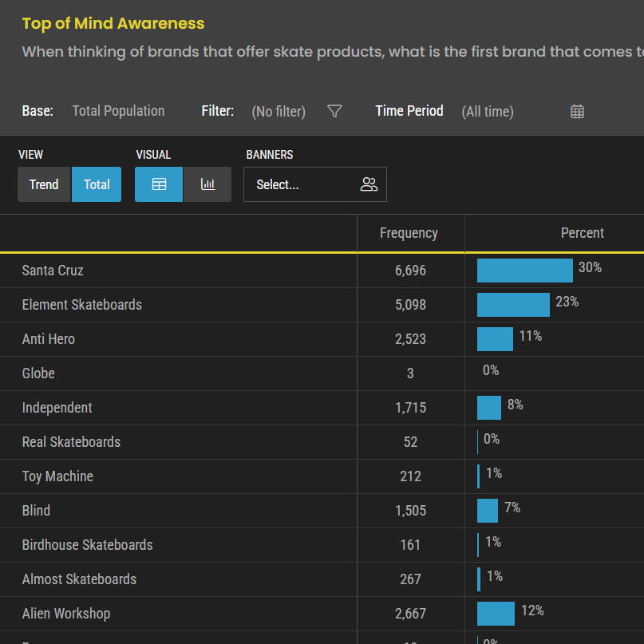Click the Globe row label
The image size is (644, 644).
pos(38,373)
